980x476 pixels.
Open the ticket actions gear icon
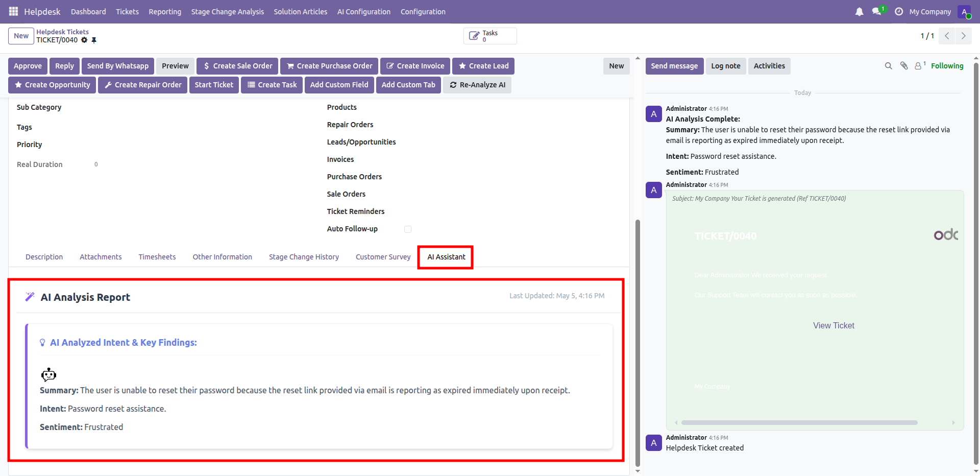coord(84,40)
